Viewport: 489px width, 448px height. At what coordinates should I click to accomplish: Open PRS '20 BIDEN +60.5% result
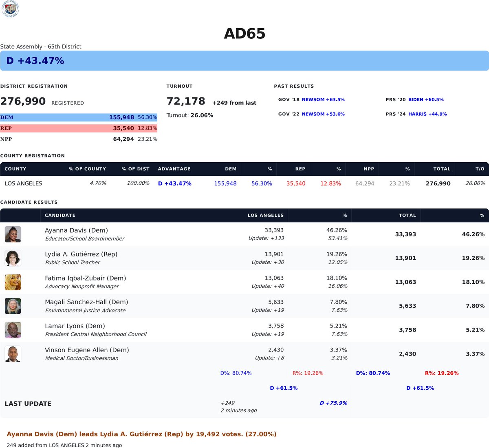point(415,99)
